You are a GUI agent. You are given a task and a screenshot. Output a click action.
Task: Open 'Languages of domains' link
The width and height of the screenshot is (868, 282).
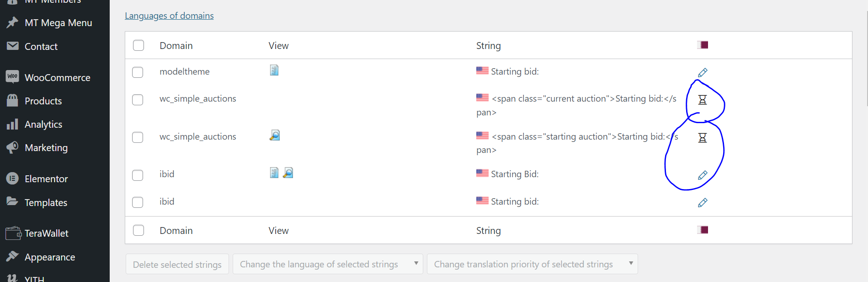169,16
